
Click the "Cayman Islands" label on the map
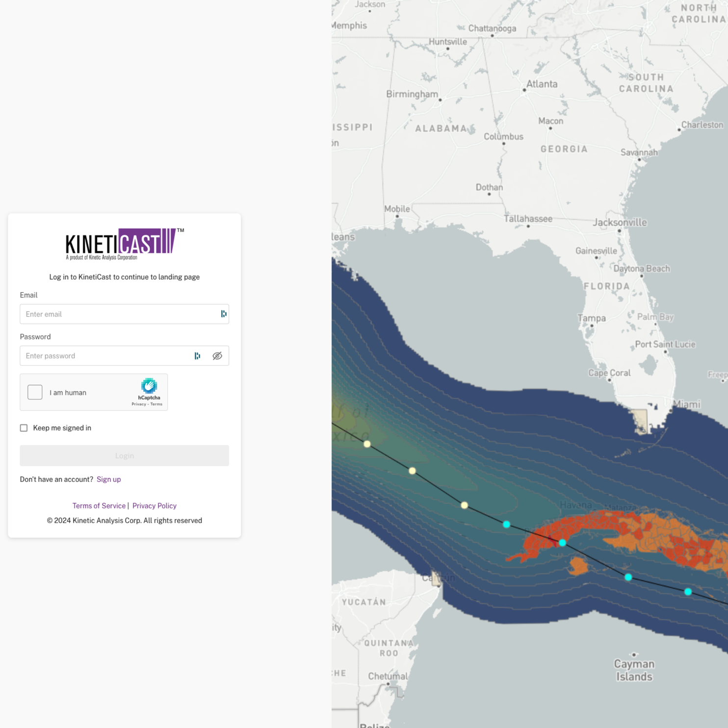[634, 670]
